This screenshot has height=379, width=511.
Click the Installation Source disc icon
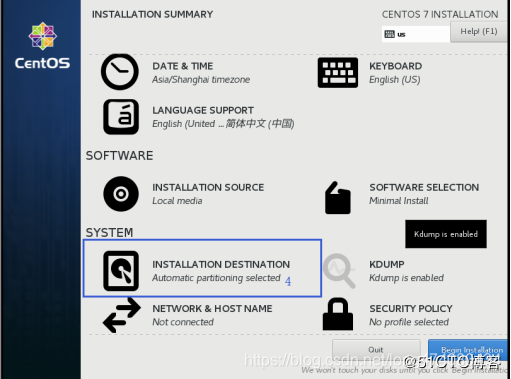tap(121, 194)
